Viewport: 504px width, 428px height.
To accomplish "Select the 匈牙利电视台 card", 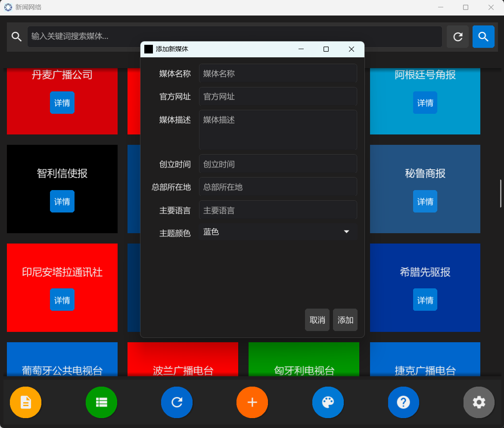I will click(x=304, y=359).
